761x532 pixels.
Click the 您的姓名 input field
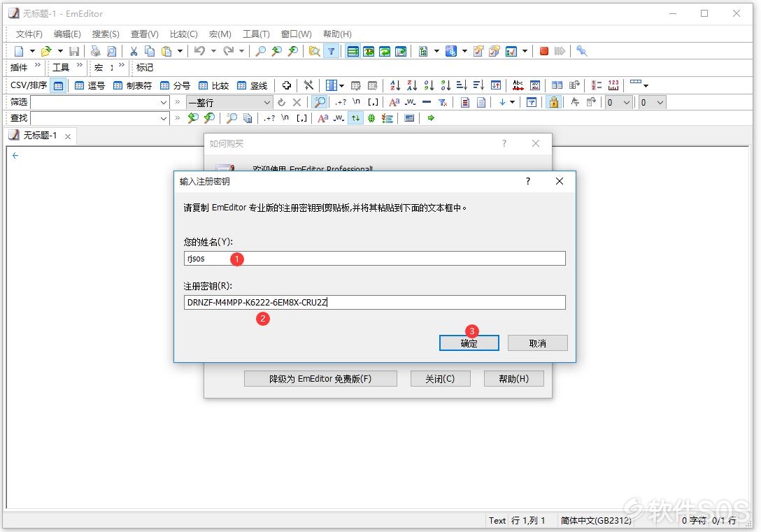click(375, 259)
